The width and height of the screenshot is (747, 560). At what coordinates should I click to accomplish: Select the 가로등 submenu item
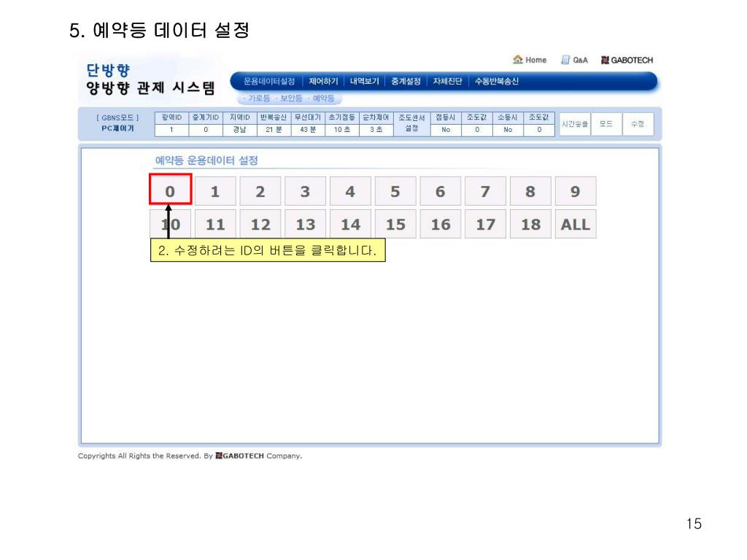click(258, 98)
